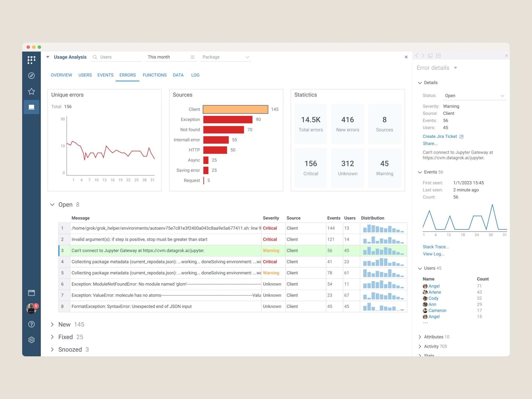Switch to the FUNCTIONS tab
Image resolution: width=532 pixels, height=399 pixels.
[155, 75]
